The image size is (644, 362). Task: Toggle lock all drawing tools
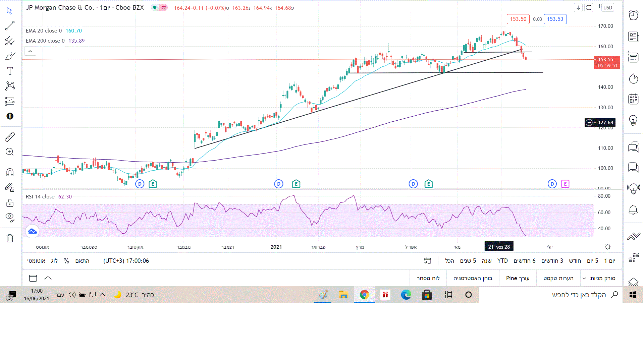click(10, 203)
